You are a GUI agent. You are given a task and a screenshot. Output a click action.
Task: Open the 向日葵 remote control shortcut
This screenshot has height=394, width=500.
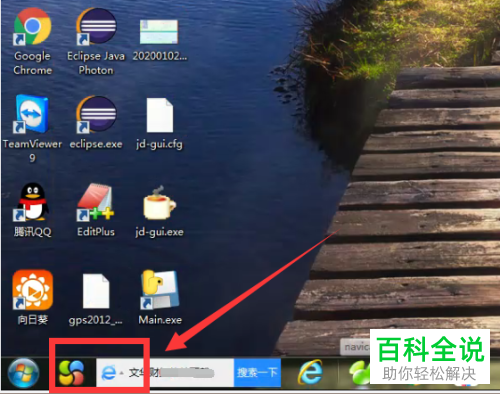point(32,290)
